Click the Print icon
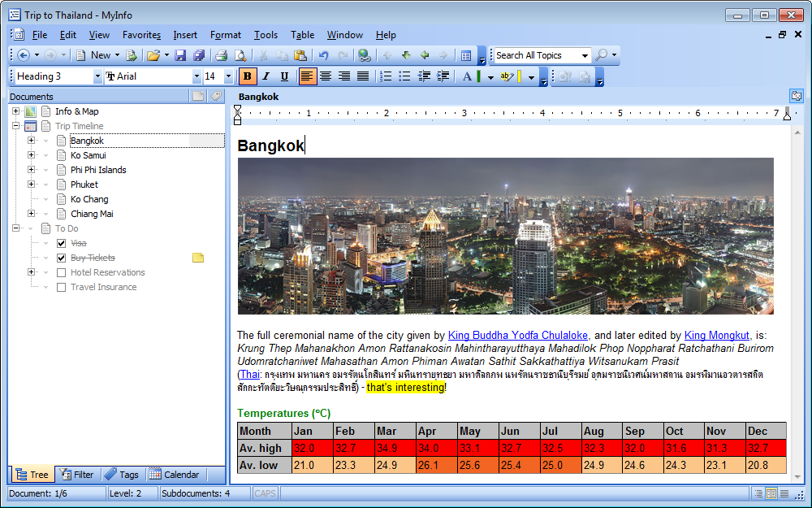812x508 pixels. [x=221, y=55]
